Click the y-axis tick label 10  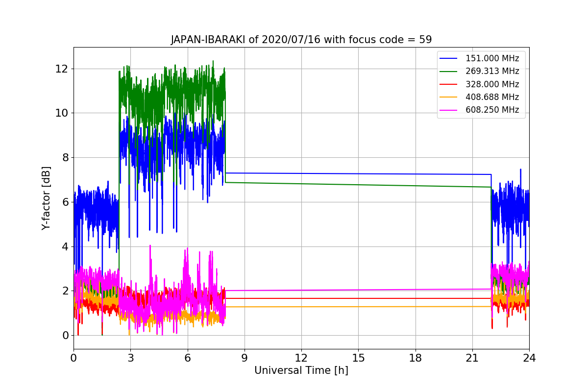62,113
